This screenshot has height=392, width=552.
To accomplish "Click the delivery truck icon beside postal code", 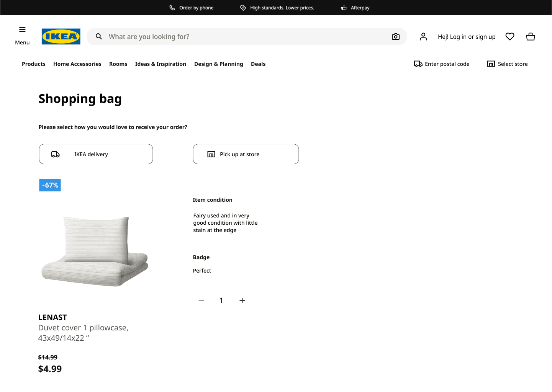I will coord(418,64).
